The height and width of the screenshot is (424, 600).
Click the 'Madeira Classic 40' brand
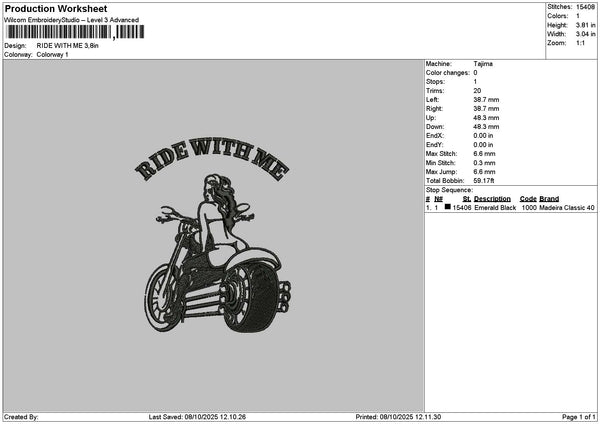[x=567, y=208]
